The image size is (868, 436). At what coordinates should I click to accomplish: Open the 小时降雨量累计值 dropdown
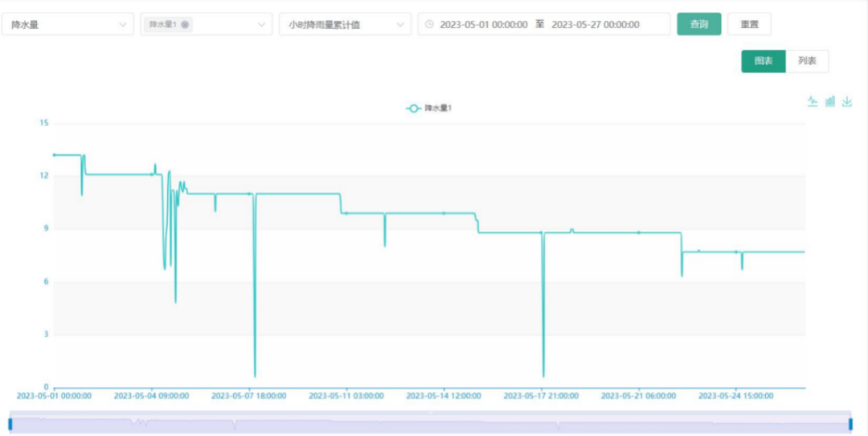[x=345, y=24]
